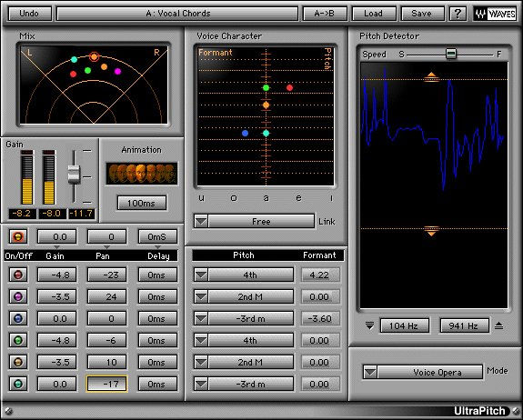Adjust the Gain fader handle
The image size is (523, 420).
[x=74, y=175]
